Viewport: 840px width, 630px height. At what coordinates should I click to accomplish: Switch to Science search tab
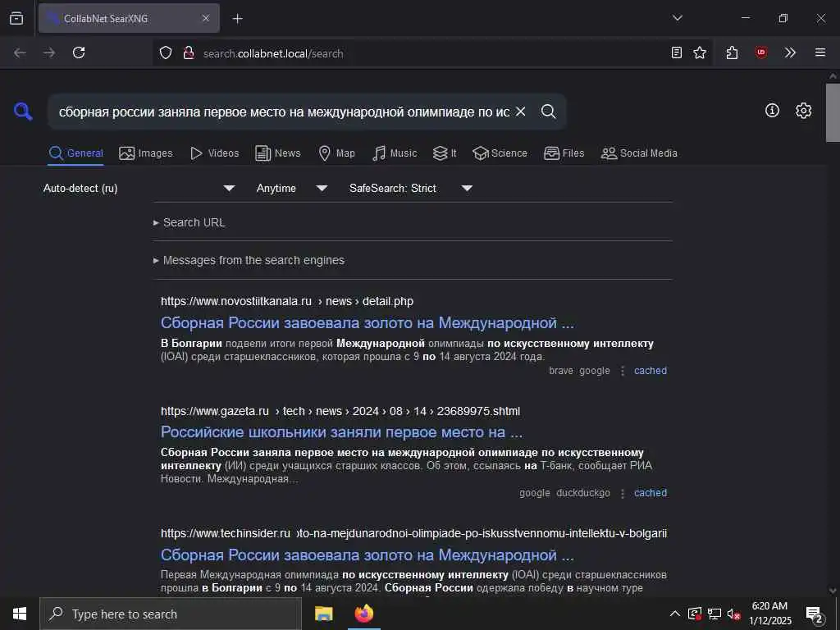click(500, 153)
